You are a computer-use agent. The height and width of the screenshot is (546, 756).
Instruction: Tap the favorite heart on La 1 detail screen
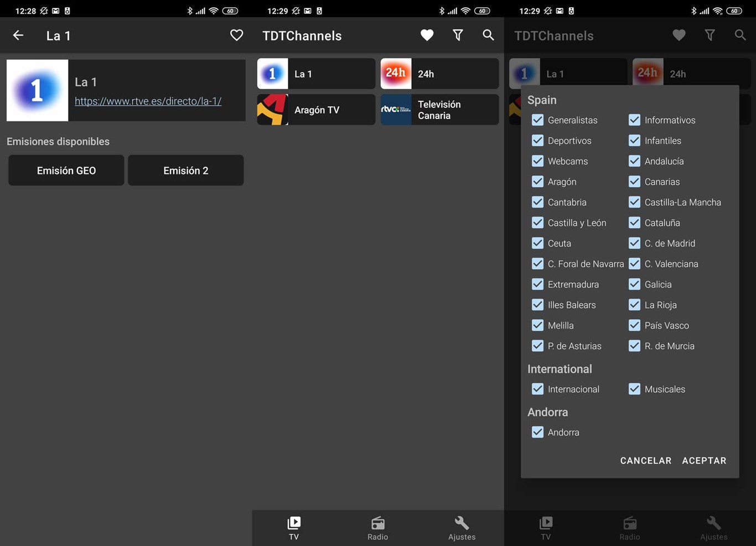[236, 35]
